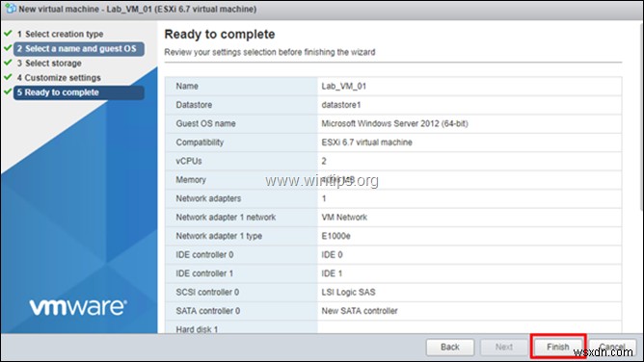644x362 pixels.
Task: Click the vCPUs row label
Action: click(189, 161)
